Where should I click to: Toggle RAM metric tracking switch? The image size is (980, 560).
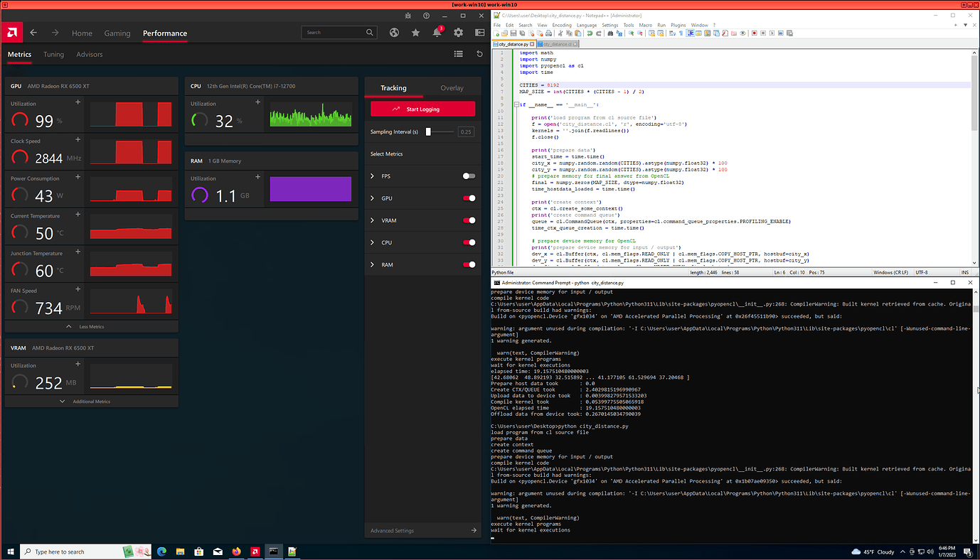click(469, 264)
